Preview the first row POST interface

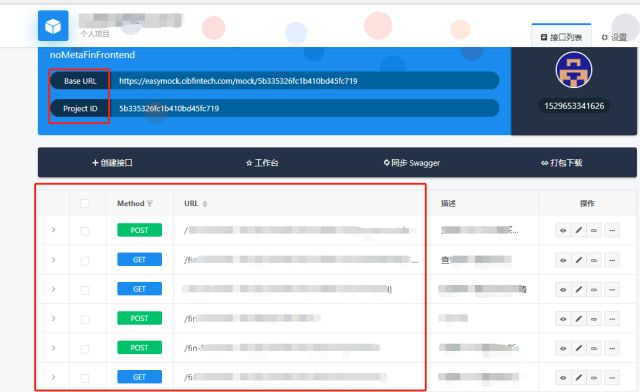pos(563,230)
